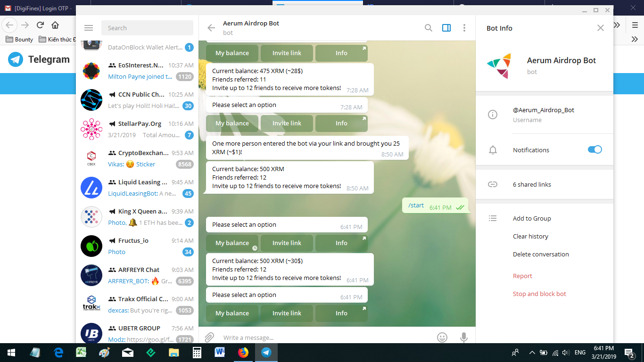
Task: Reload the browser page
Action: pos(40,25)
